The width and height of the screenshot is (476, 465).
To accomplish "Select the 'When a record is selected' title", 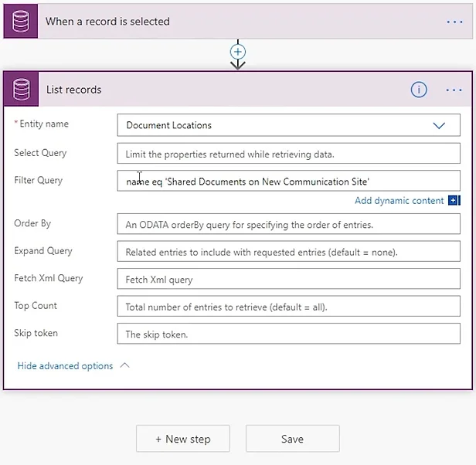I will click(x=107, y=22).
